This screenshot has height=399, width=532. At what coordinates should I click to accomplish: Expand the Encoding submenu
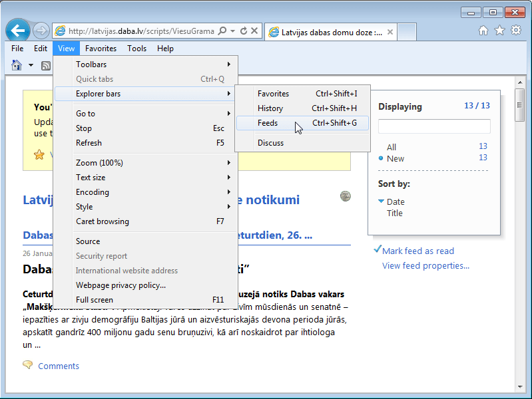[x=146, y=192]
